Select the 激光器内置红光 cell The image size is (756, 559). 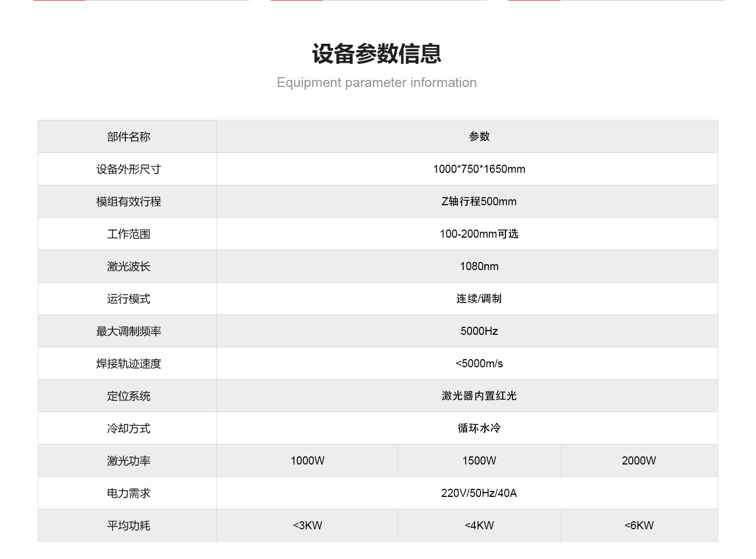tap(479, 396)
